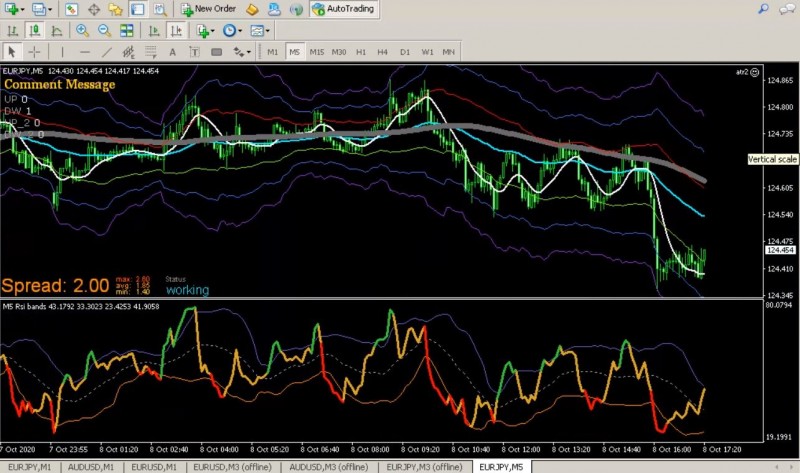Select the horizontal line drawing tool

click(84, 51)
